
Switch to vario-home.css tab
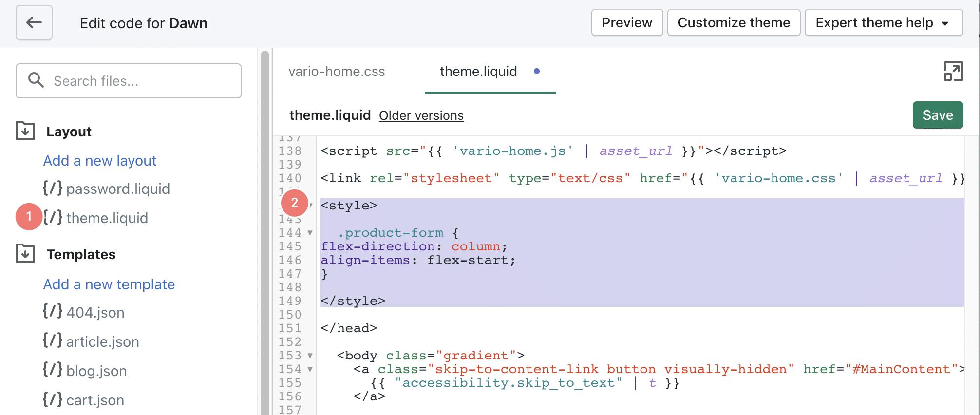pos(337,72)
